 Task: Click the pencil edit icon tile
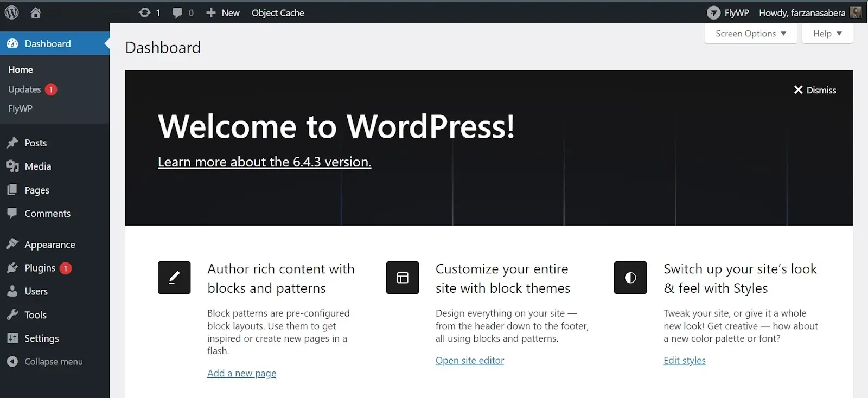[x=174, y=278]
